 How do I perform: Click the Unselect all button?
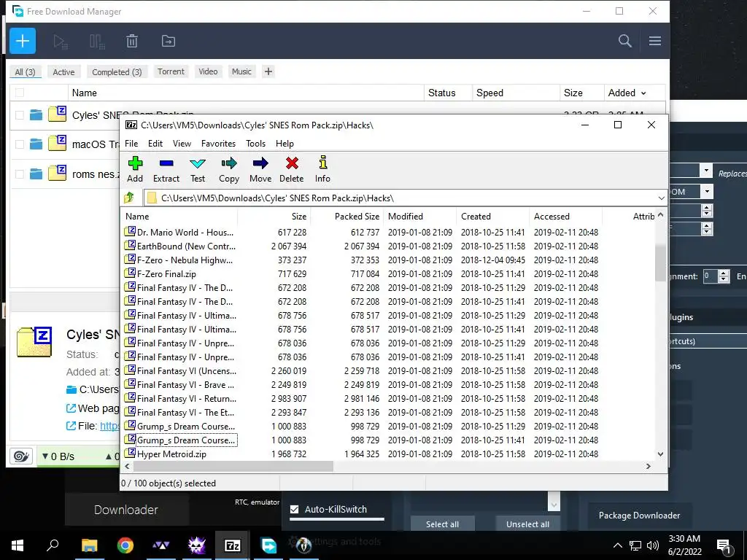(528, 524)
